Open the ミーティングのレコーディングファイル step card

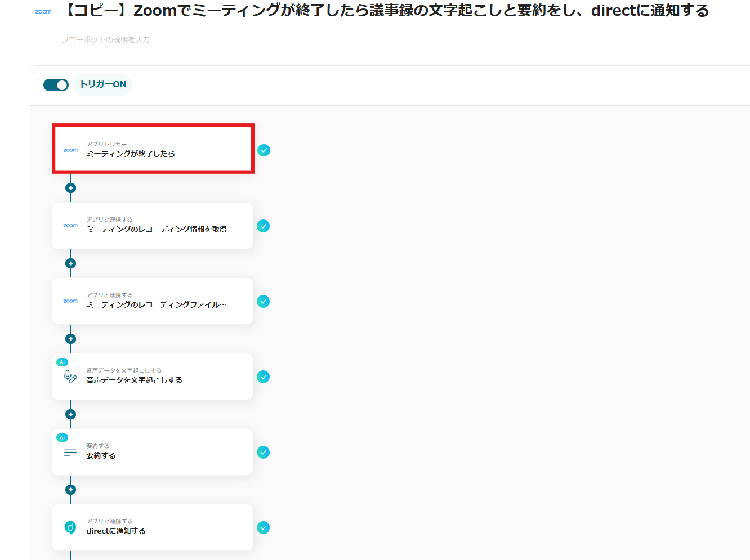coord(153,301)
